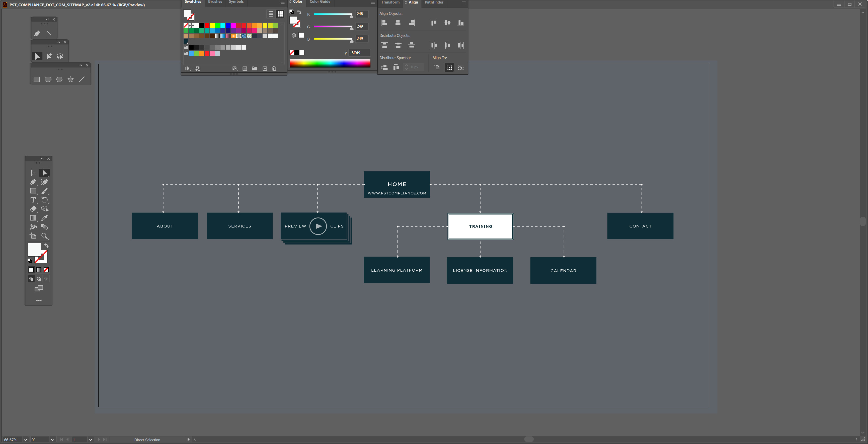Pick the Rotate tool

[x=44, y=200]
